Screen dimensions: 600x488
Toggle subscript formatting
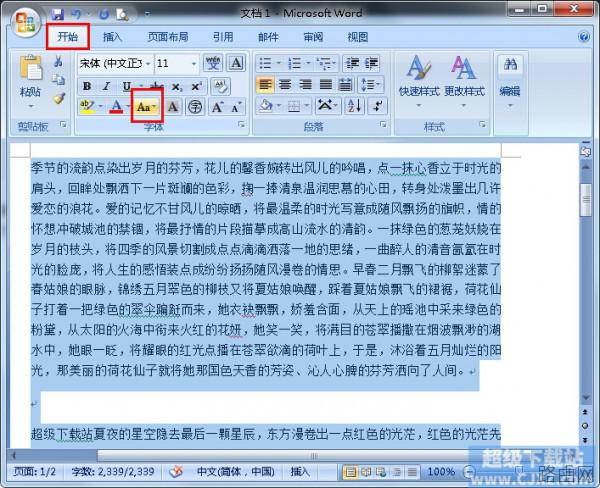(x=176, y=87)
